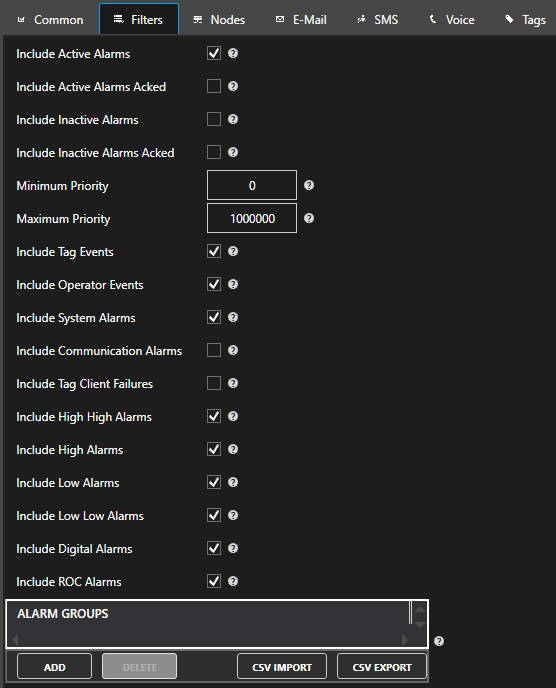
Task: Click Alarm Groups scroll right arrow
Action: (x=404, y=640)
